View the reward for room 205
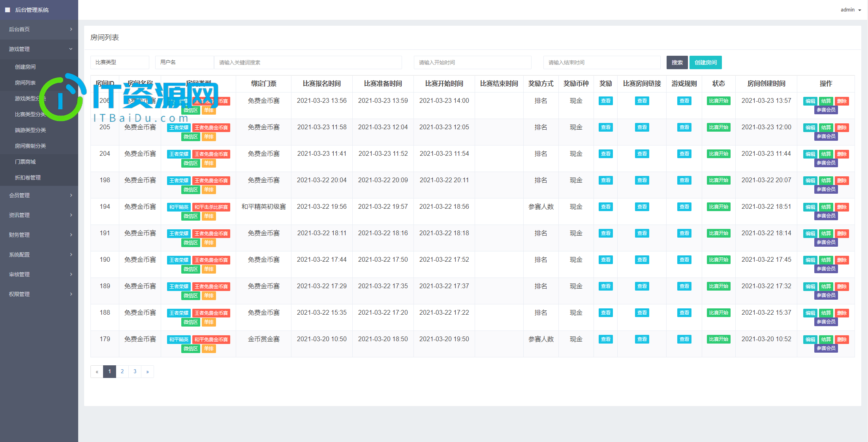Image resolution: width=868 pixels, height=442 pixels. pos(605,127)
